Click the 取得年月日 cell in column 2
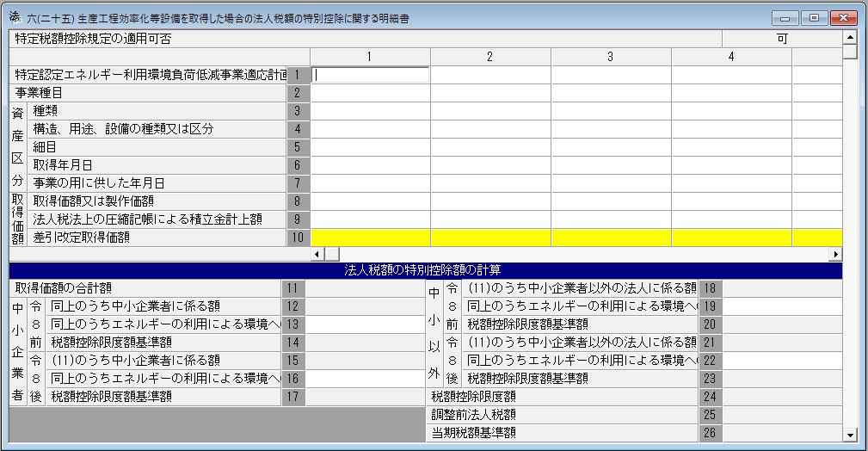 [x=491, y=165]
